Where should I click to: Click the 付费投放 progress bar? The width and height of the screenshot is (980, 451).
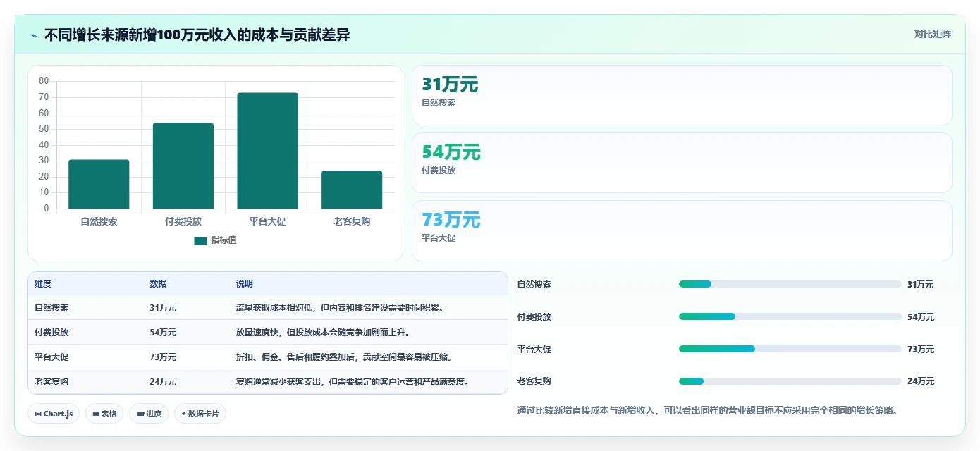tap(790, 316)
